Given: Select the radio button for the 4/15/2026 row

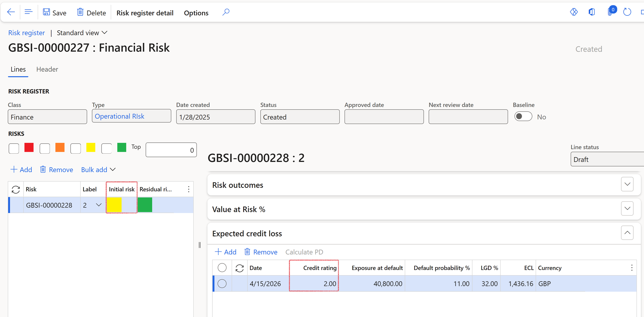Looking at the screenshot, I should coord(222,283).
